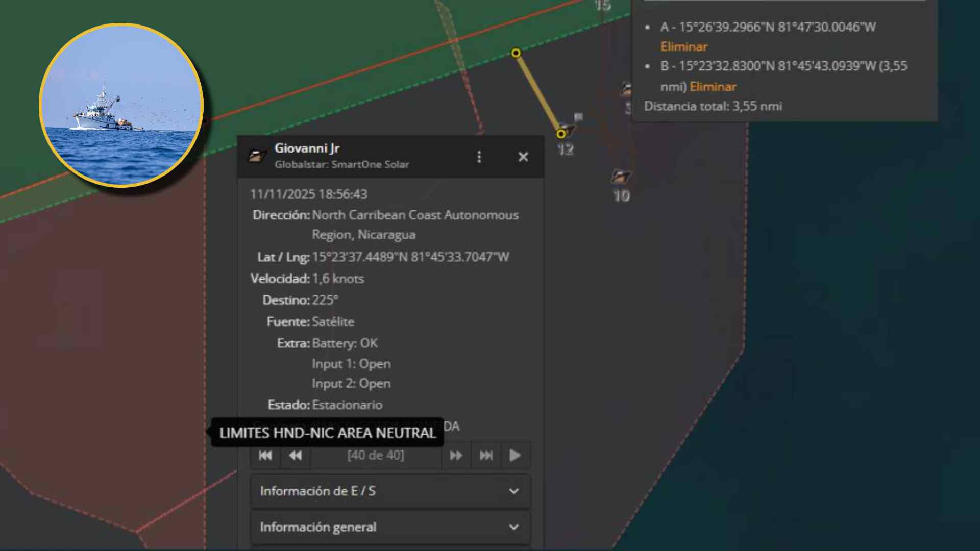This screenshot has width=980, height=551.
Task: Click the Fuente value Satélite
Action: point(333,321)
